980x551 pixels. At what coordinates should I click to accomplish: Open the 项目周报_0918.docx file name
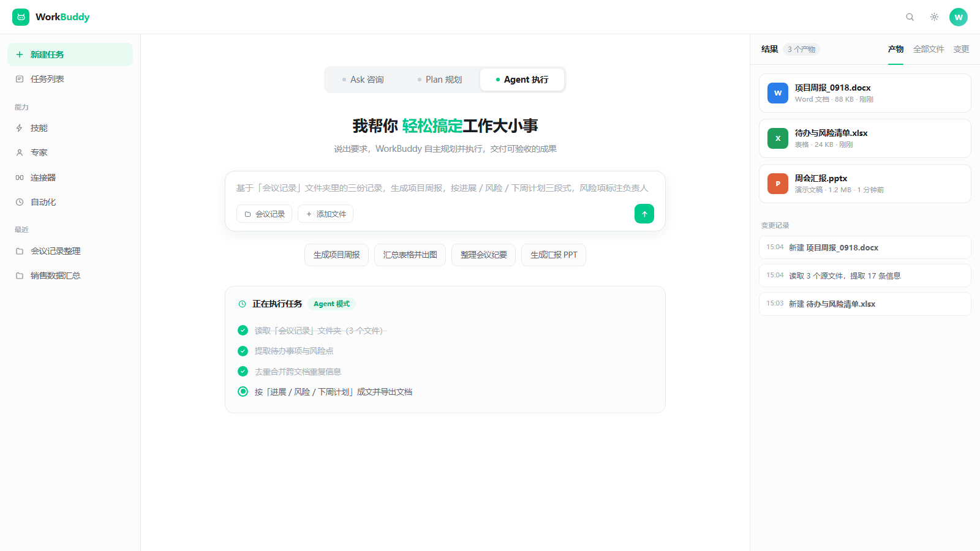point(832,88)
